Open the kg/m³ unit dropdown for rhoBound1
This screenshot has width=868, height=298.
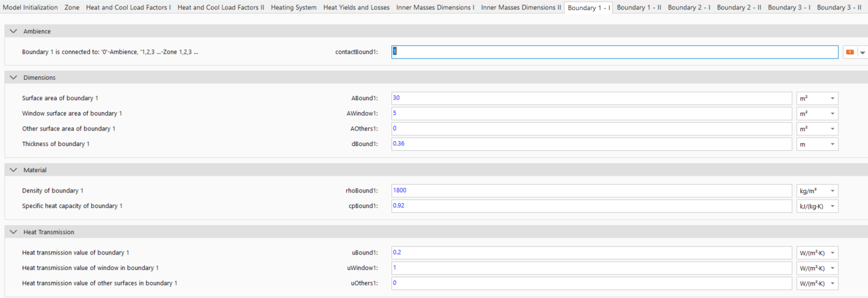click(817, 191)
